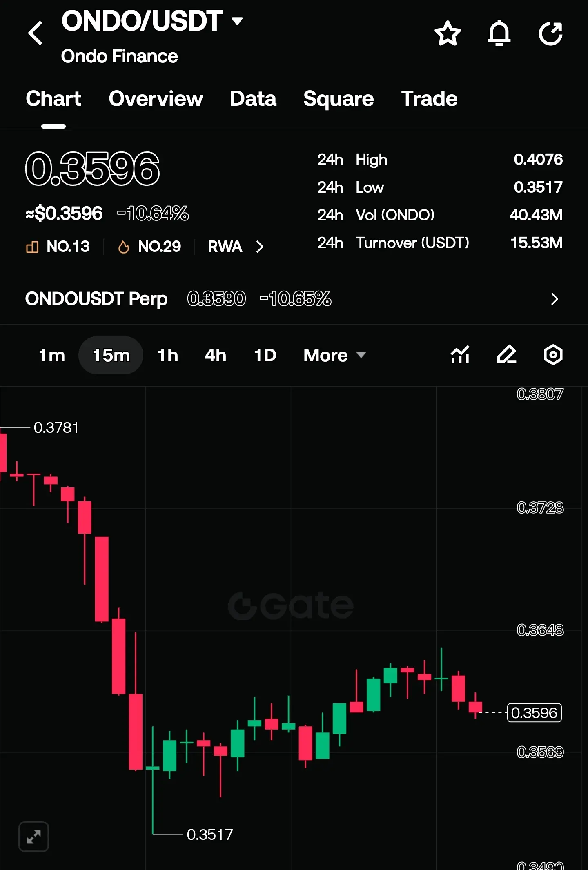Viewport: 588px width, 870px height.
Task: Tap the 0.3807 axis label
Action: point(540,394)
